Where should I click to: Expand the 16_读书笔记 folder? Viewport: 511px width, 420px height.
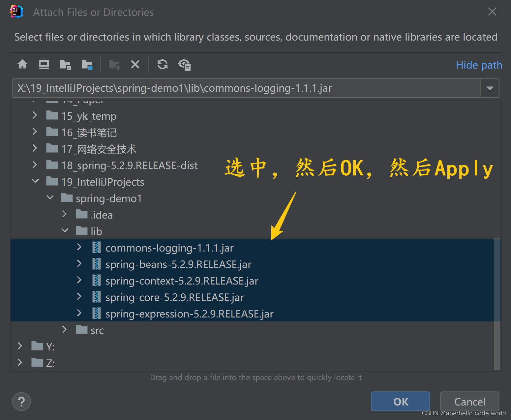(x=35, y=132)
